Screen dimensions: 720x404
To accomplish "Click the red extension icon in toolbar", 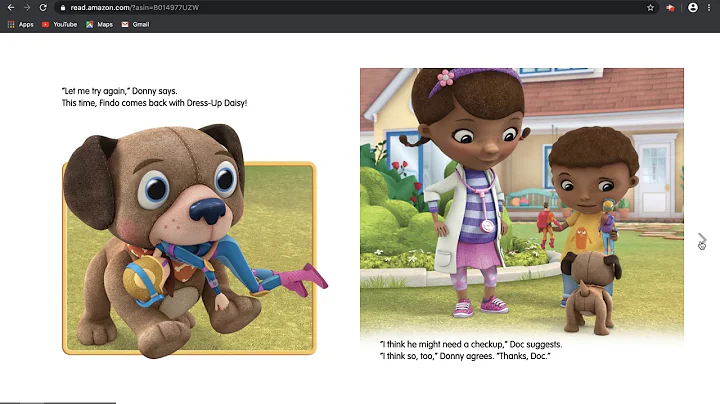I will click(x=670, y=8).
